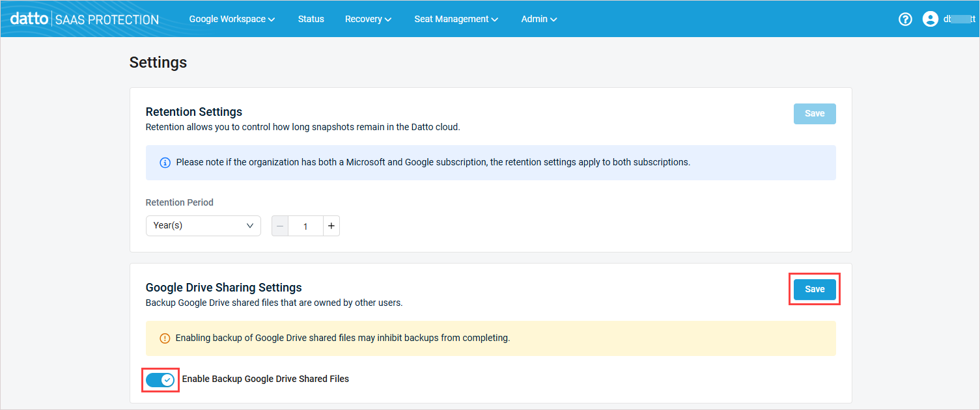Save the Google Drive Sharing Settings
The width and height of the screenshot is (980, 410).
(x=814, y=289)
